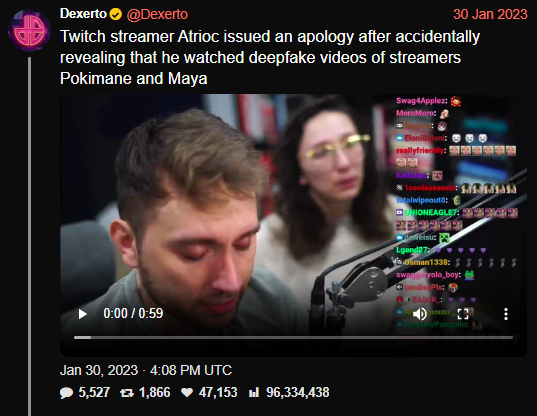Open the views bar chart icon
This screenshot has height=416, width=537.
pyautogui.click(x=254, y=392)
